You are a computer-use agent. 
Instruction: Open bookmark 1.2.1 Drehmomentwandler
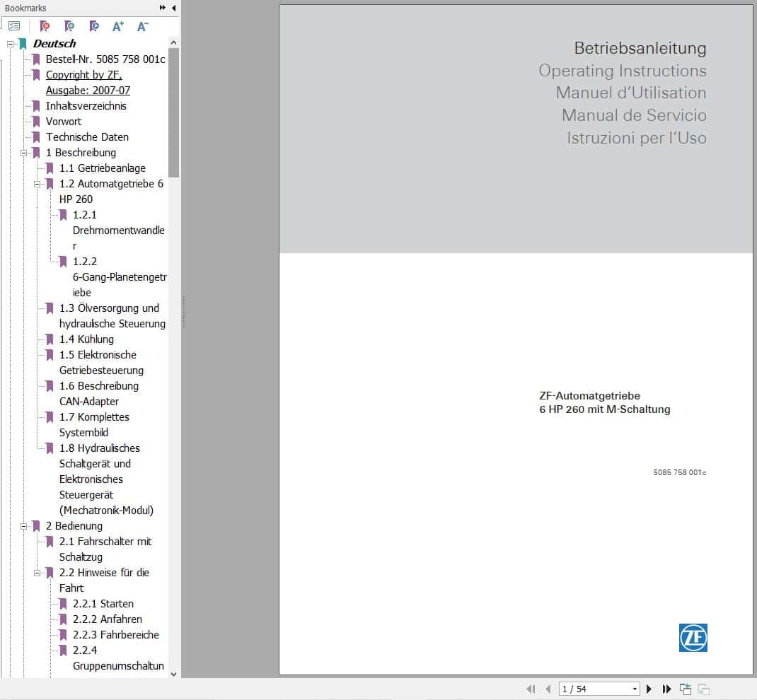coord(119,230)
